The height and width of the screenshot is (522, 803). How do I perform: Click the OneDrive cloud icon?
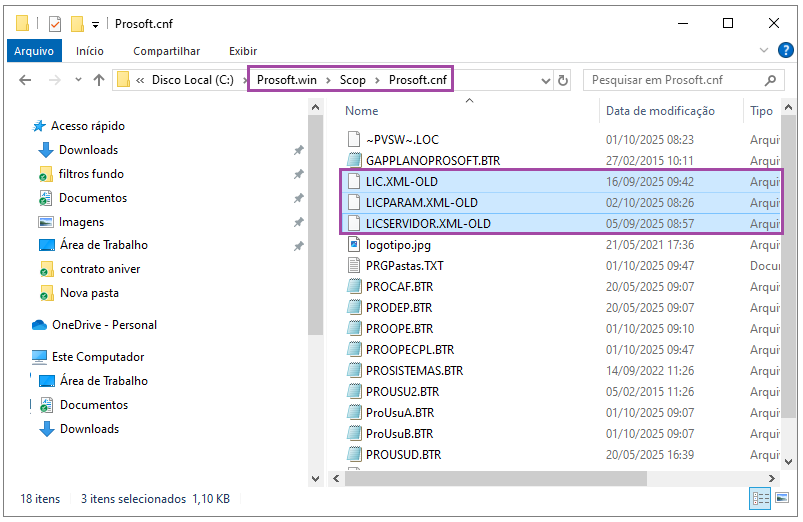coord(40,325)
